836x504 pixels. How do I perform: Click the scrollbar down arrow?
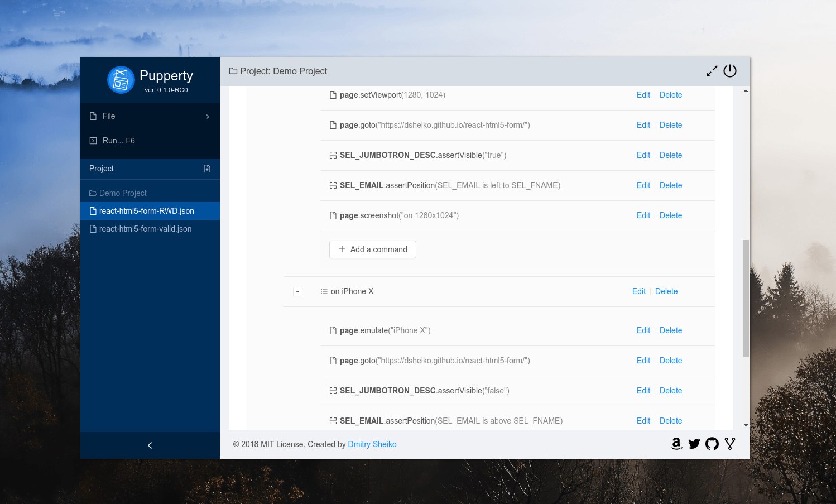746,425
